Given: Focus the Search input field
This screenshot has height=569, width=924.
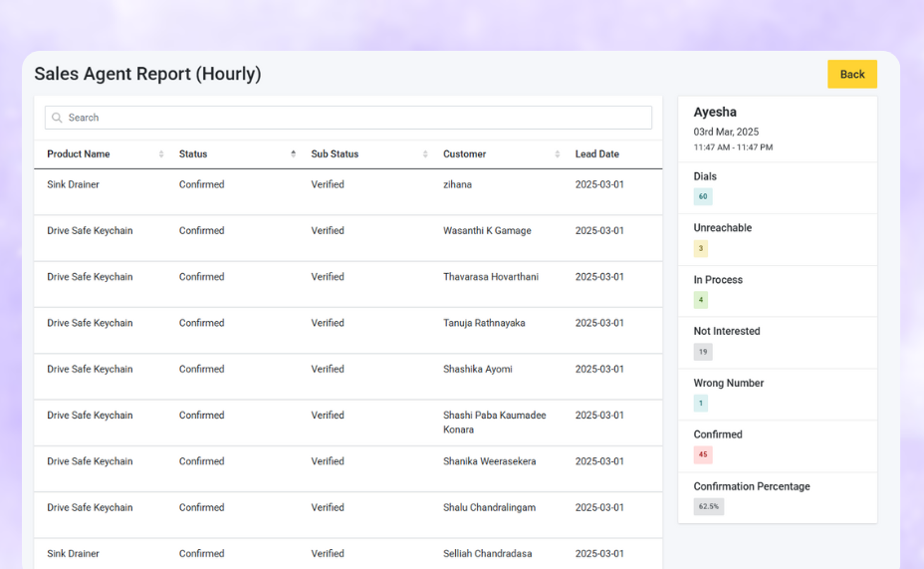Looking at the screenshot, I should pyautogui.click(x=348, y=118).
